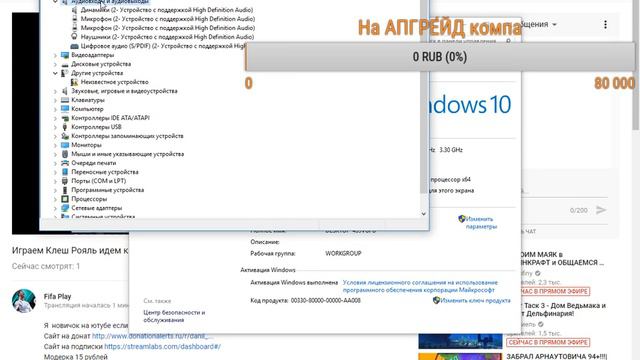
Task: Click the Видеоадаптеры display icon
Action: point(64,55)
